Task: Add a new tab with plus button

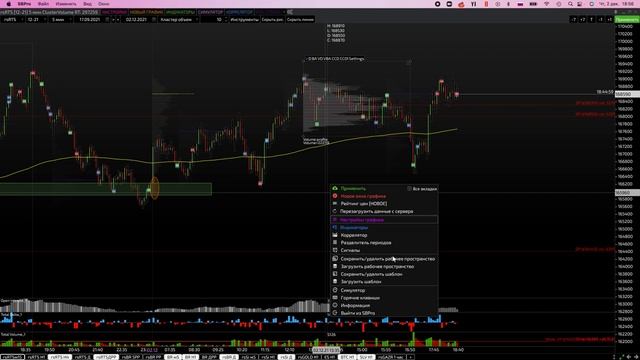Action: coord(410,357)
